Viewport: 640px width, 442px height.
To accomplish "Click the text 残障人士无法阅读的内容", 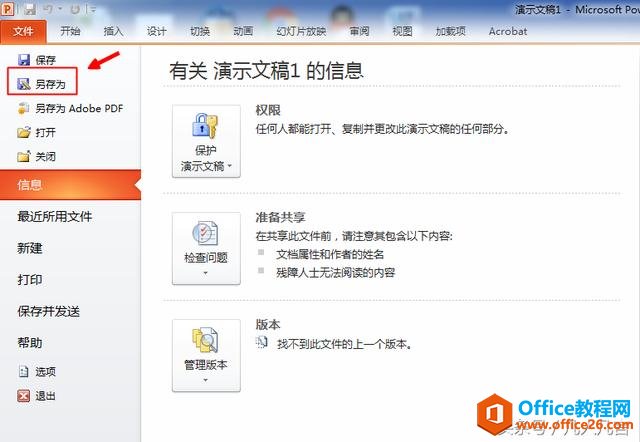I will coord(336,272).
